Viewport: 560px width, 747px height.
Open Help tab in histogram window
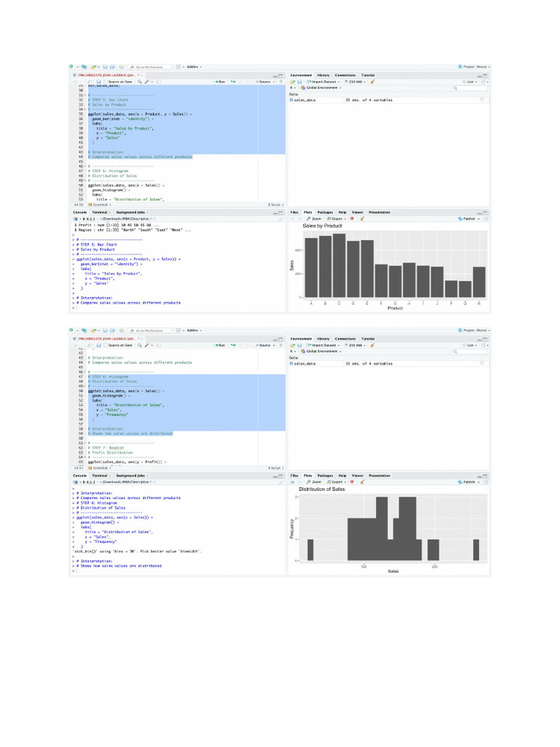(343, 476)
